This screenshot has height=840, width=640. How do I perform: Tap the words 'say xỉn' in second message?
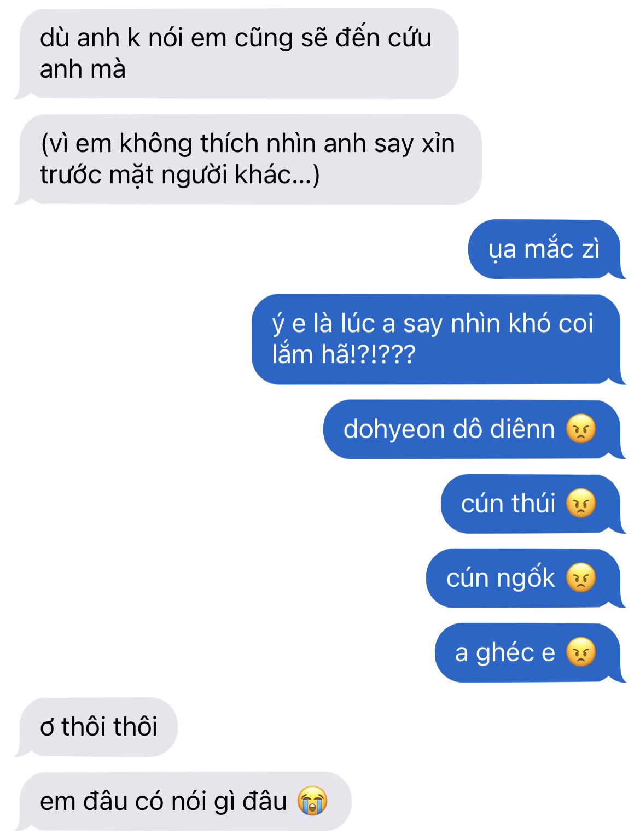tap(415, 144)
